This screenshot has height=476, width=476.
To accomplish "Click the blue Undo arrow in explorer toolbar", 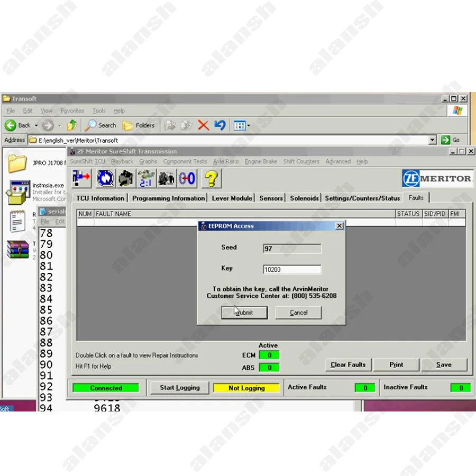I will tap(220, 125).
